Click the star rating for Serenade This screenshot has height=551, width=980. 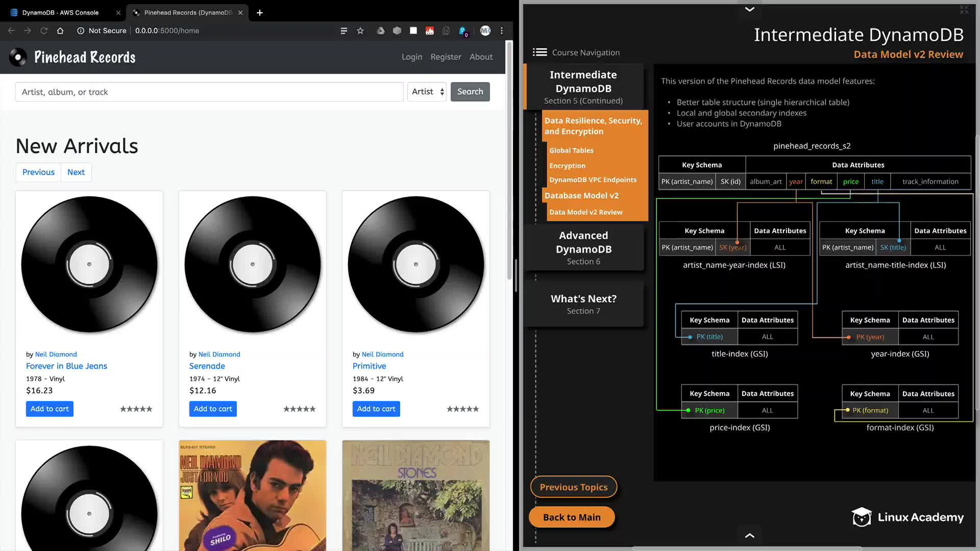coord(300,409)
